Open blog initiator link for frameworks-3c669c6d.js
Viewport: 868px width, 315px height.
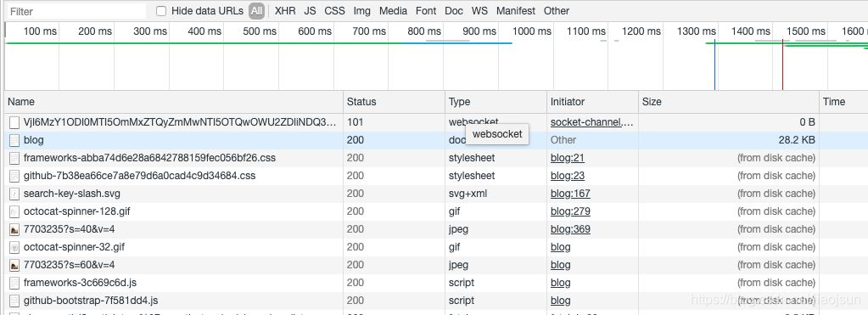pos(560,283)
